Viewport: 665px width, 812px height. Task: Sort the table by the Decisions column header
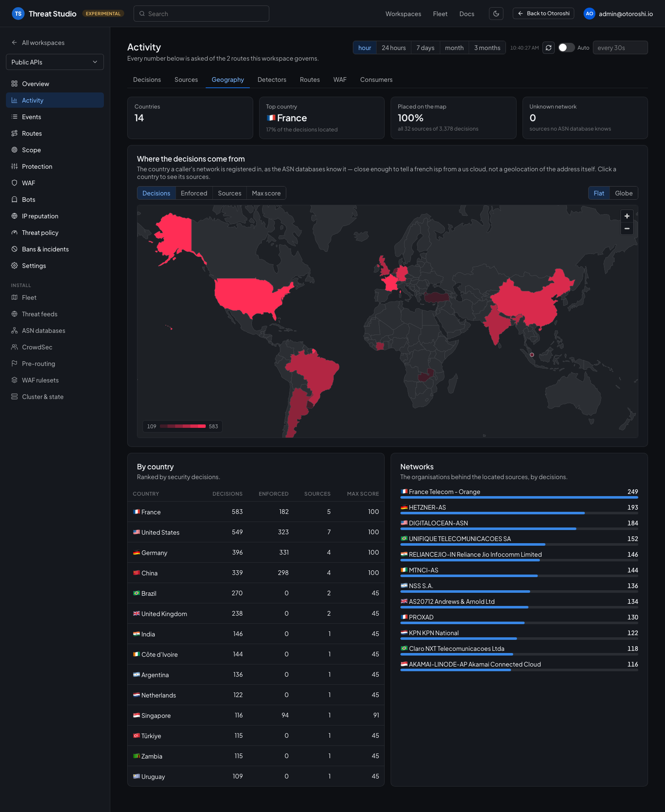coord(227,494)
